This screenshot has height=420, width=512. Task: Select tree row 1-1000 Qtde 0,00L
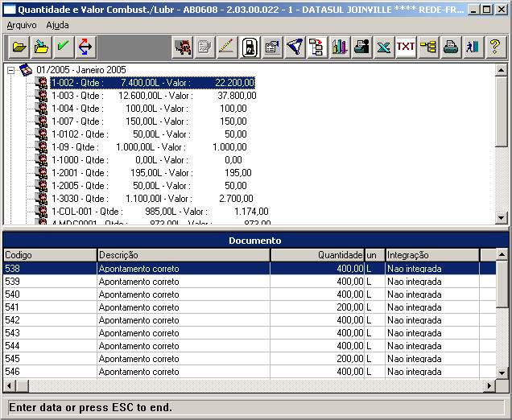point(147,160)
